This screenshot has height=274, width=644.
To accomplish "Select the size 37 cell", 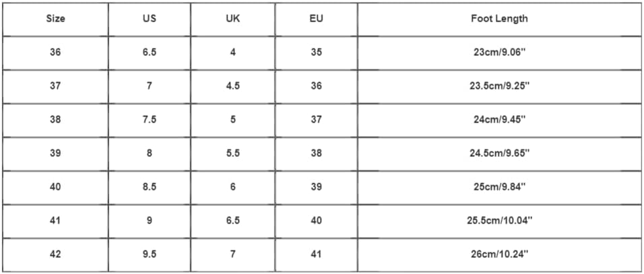I will point(55,86).
